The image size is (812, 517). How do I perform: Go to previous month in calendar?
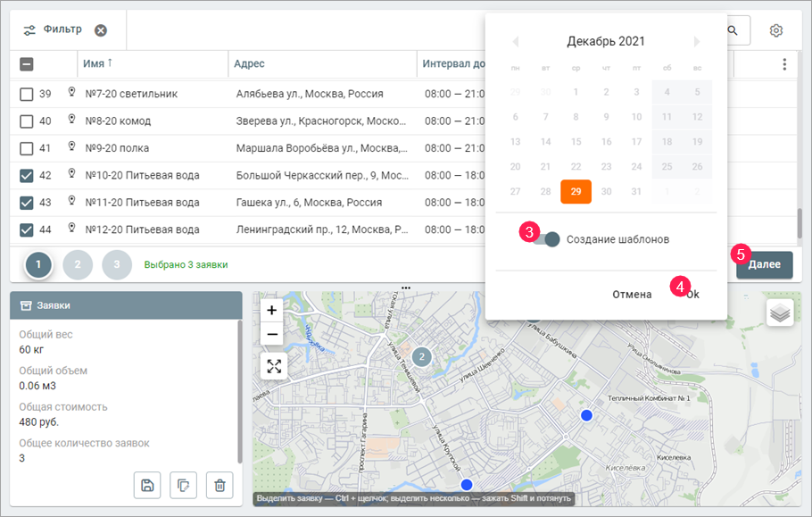[x=515, y=41]
